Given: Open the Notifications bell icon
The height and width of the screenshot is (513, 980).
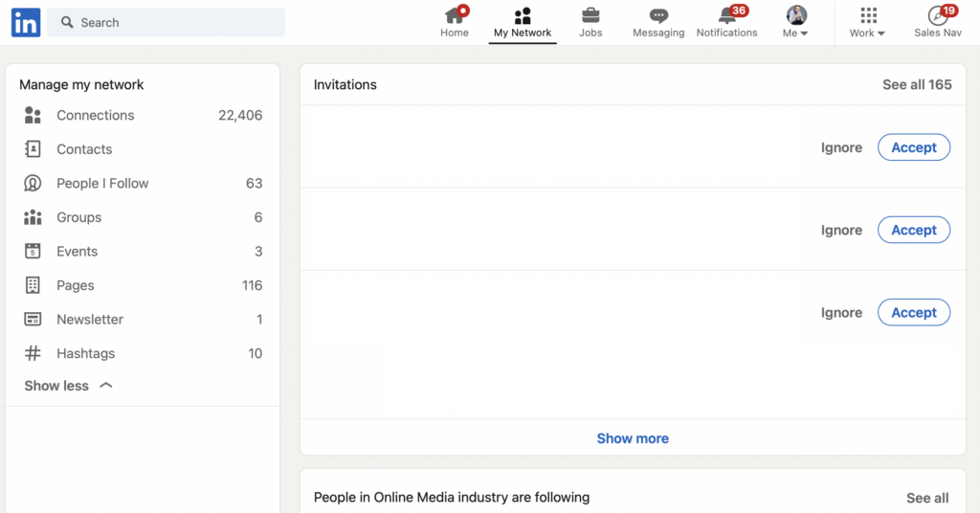Looking at the screenshot, I should point(727,15).
